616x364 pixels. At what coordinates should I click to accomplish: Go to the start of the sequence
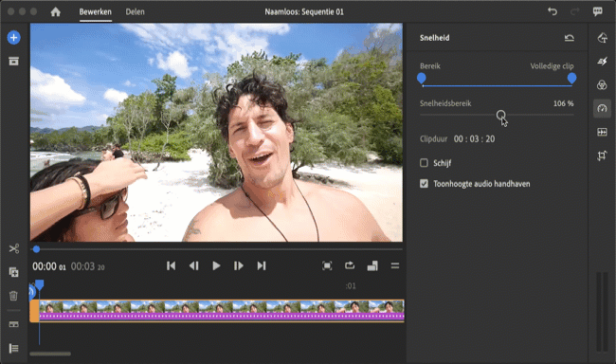pos(171,265)
